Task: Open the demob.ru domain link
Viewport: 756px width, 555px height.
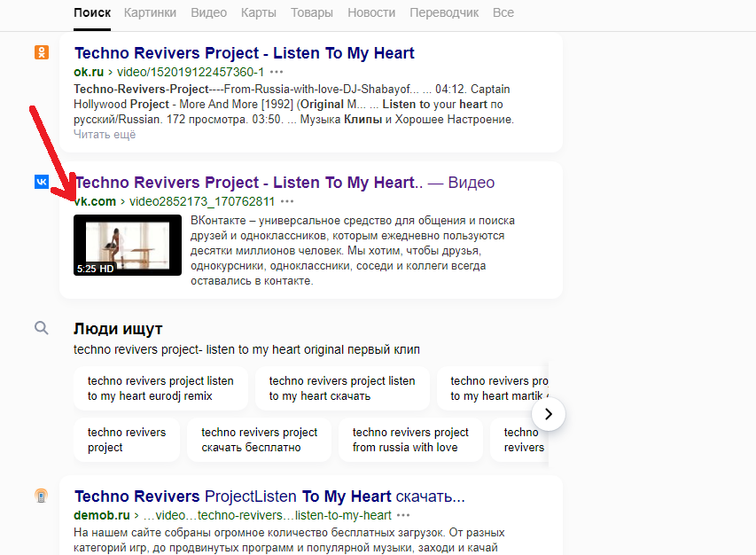Action: (102, 515)
